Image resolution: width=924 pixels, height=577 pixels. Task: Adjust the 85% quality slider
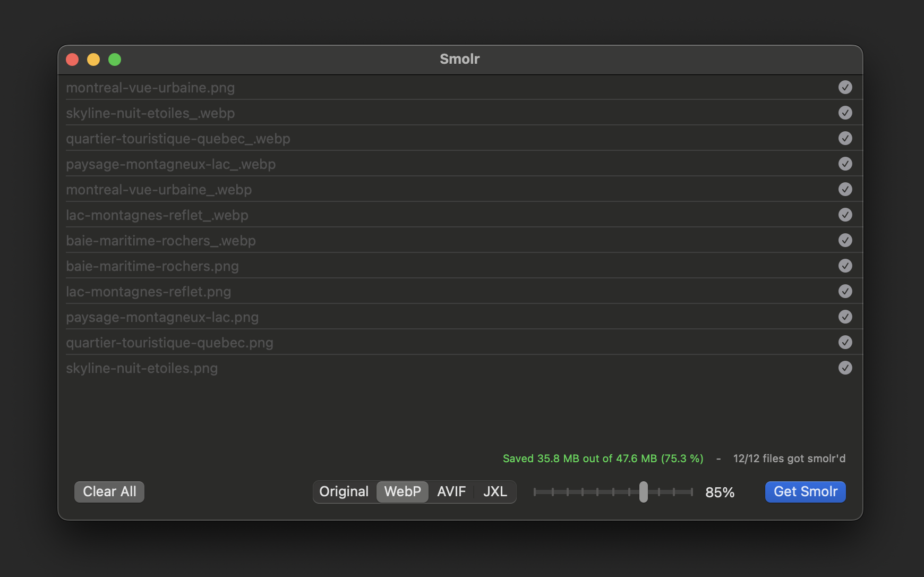[643, 492]
